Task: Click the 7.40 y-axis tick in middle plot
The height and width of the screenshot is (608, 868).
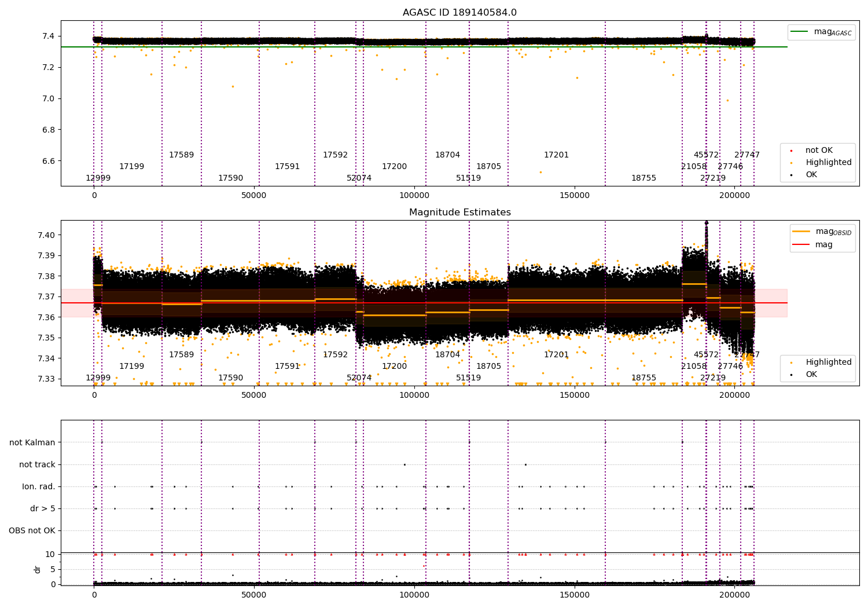Action: (x=46, y=235)
